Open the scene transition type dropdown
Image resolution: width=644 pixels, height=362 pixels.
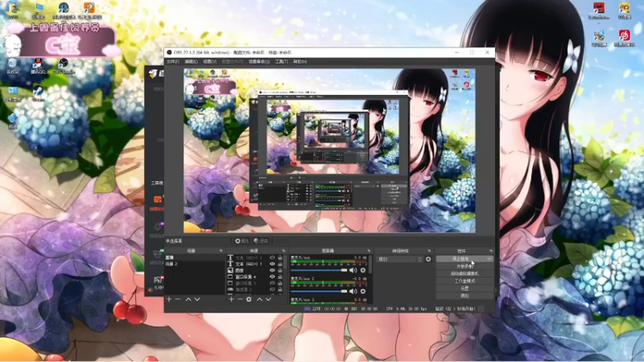tap(399, 259)
